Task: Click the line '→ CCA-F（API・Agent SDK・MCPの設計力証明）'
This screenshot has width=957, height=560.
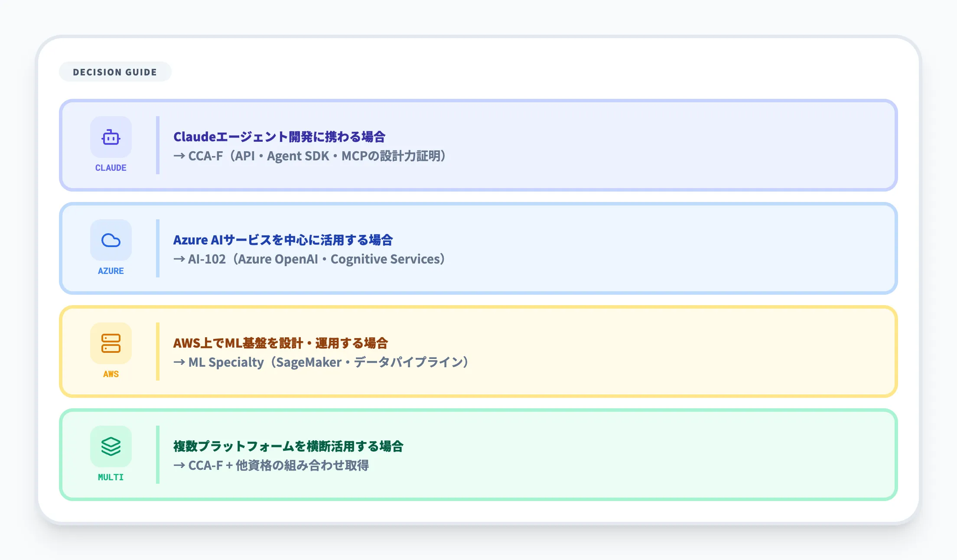Action: point(310,156)
